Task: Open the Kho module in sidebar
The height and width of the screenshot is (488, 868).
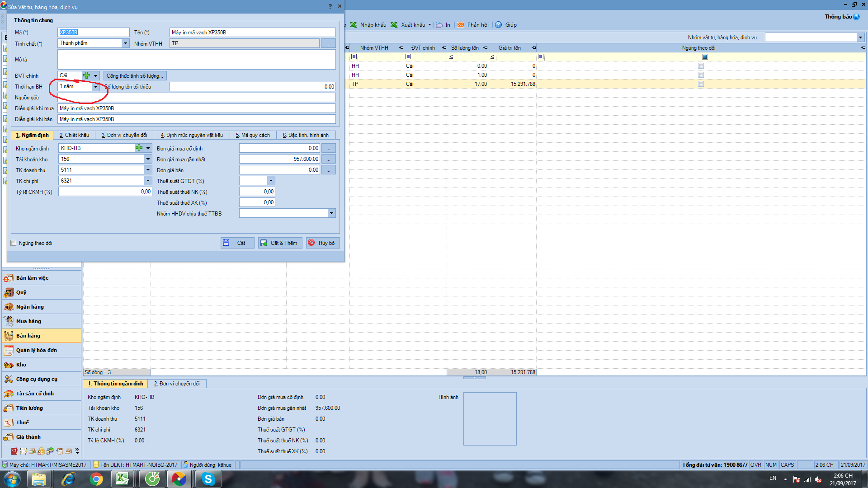Action: 21,365
